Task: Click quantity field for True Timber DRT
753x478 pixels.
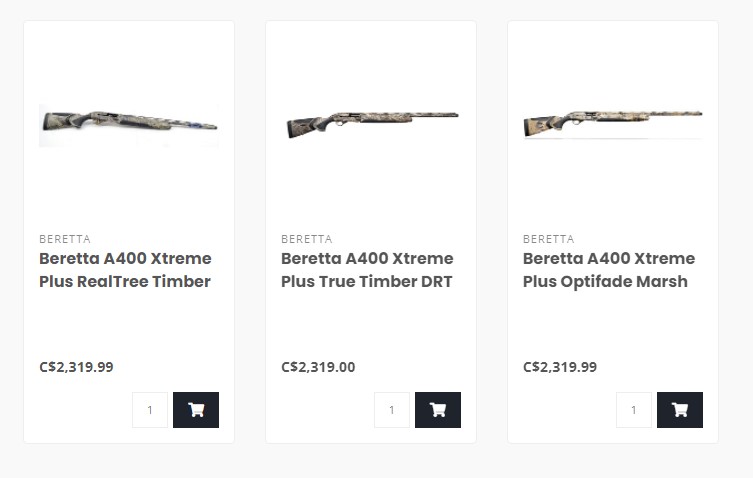Action: 392,410
